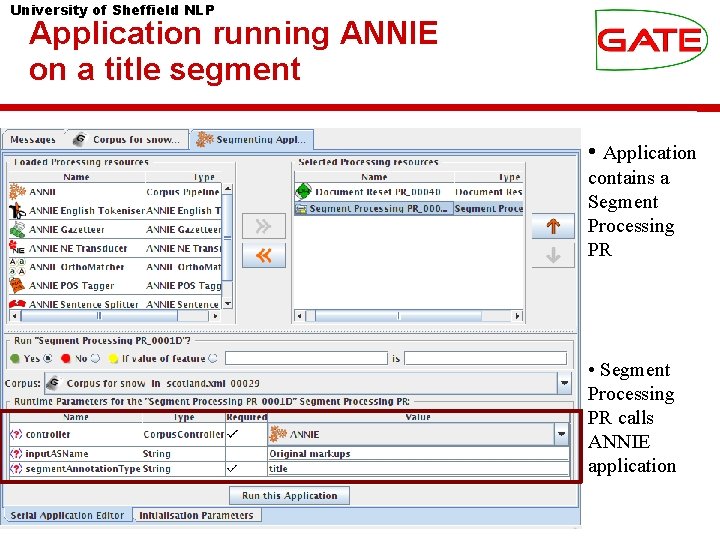
Task: Select the Segment Processing PR row
Action: click(x=409, y=209)
